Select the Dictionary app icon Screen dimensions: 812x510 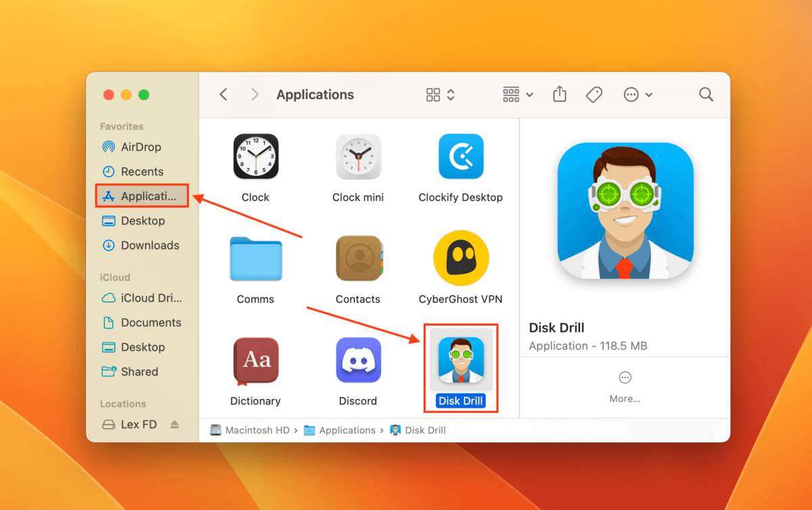[x=256, y=361]
